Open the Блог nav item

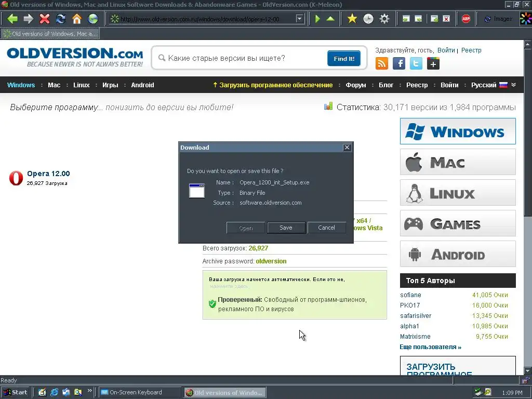point(386,85)
